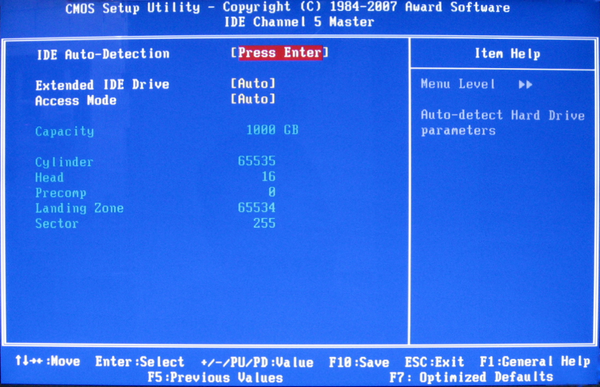The width and height of the screenshot is (600, 387).
Task: Click the Access Mode label
Action: [x=75, y=101]
